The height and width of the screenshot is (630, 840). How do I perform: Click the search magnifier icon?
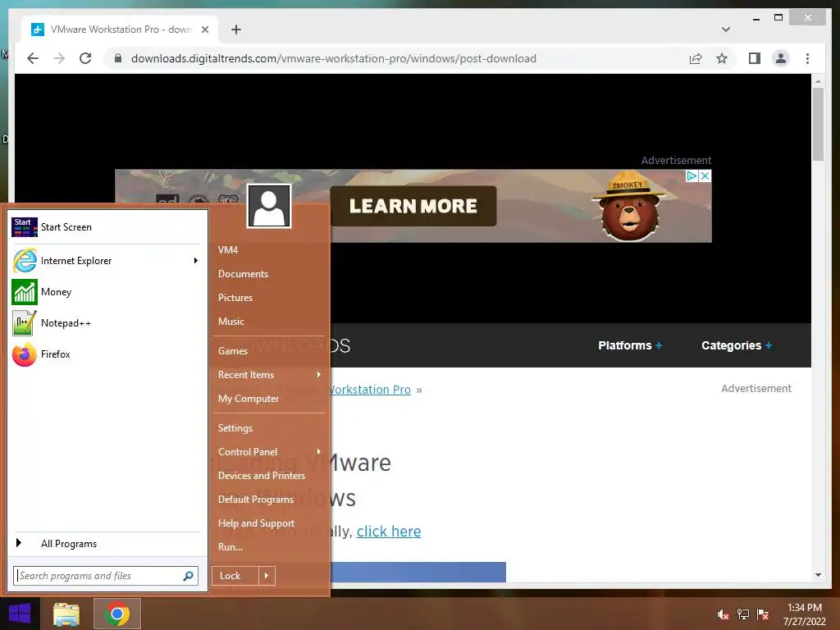188,576
